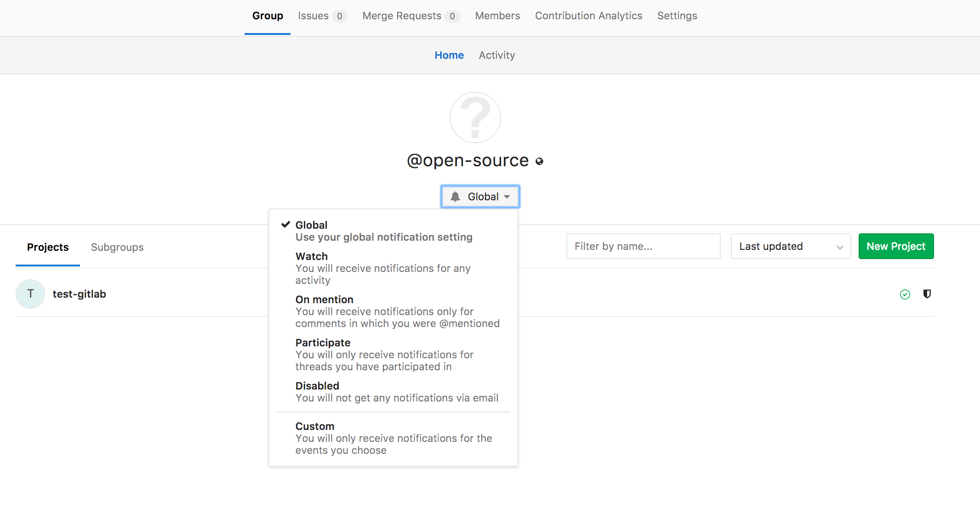The height and width of the screenshot is (520, 980).
Task: Open the Last updated sort dropdown
Action: (x=791, y=246)
